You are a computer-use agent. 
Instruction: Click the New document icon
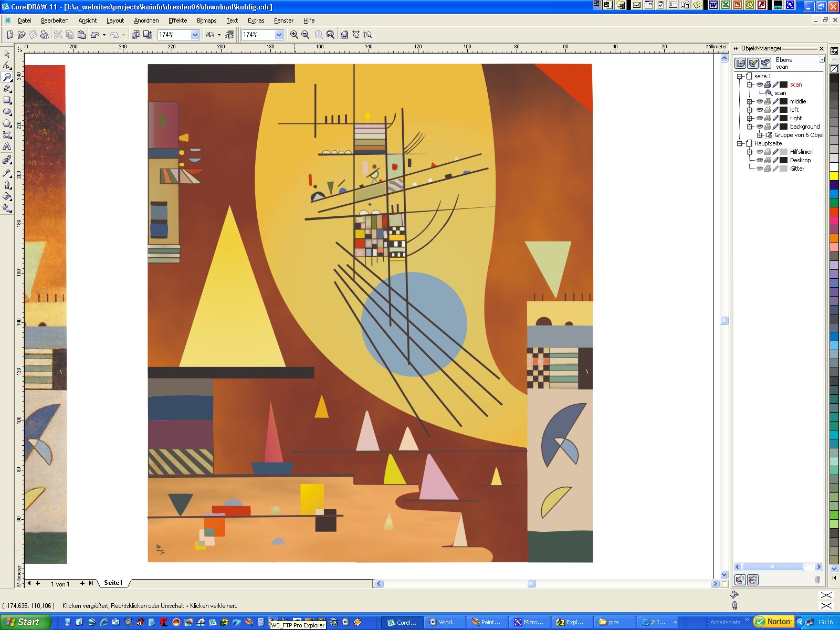(10, 35)
